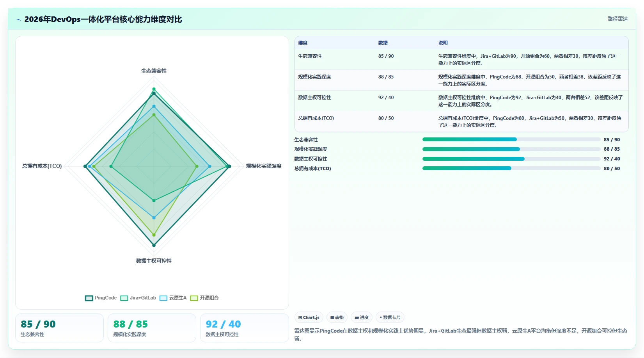Click the 规模化实践深度 radar axis label
Screen dimensions: 644x358
[264, 166]
